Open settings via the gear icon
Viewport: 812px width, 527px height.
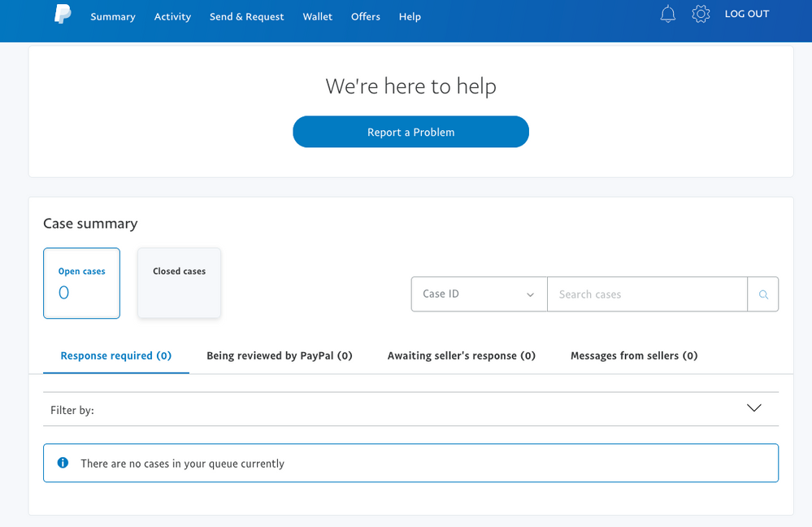701,14
